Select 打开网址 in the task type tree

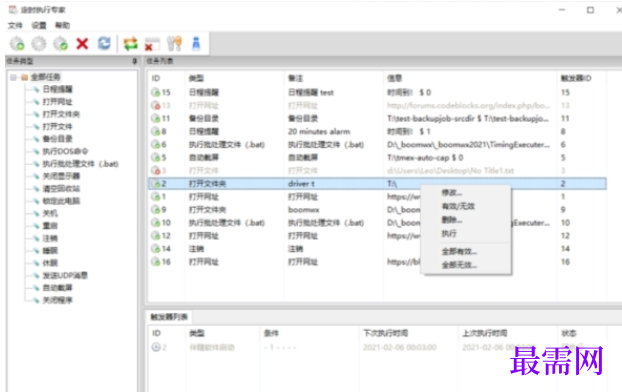(58, 102)
